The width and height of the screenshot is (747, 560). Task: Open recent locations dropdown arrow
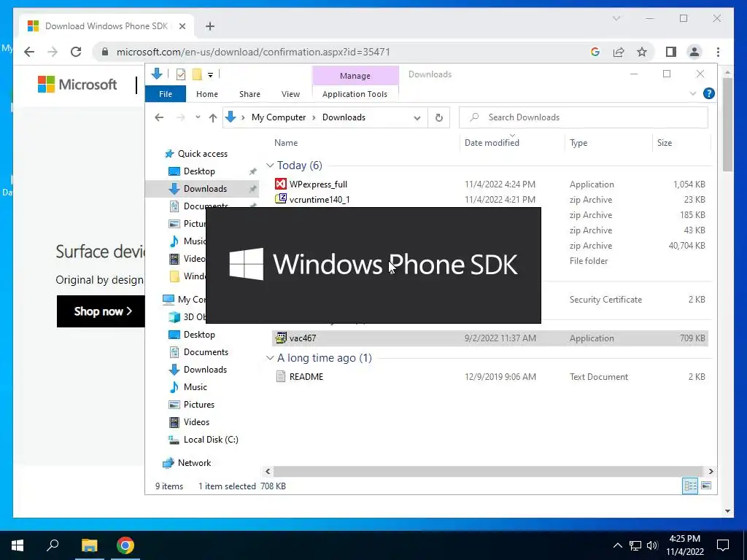(198, 117)
